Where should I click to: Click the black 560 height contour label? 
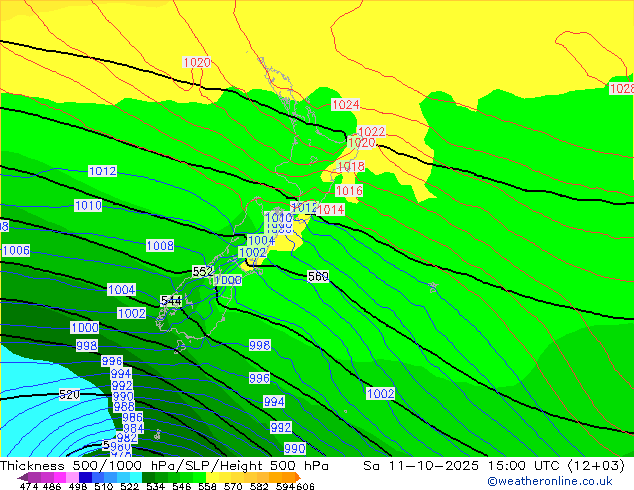pos(318,277)
